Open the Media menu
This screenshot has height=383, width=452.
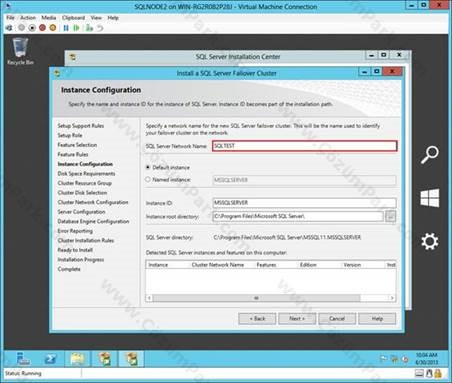[49, 18]
